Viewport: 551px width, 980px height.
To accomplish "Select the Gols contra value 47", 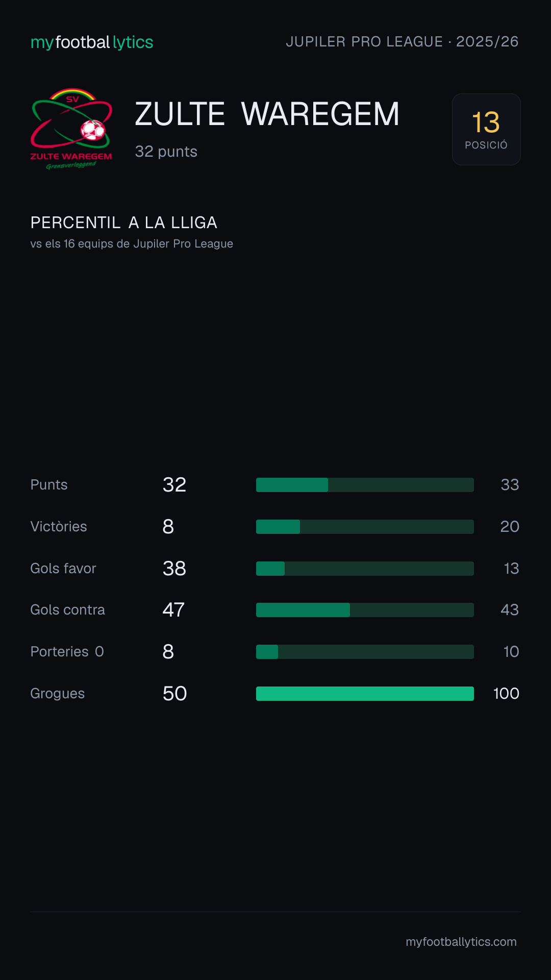I will pos(173,610).
